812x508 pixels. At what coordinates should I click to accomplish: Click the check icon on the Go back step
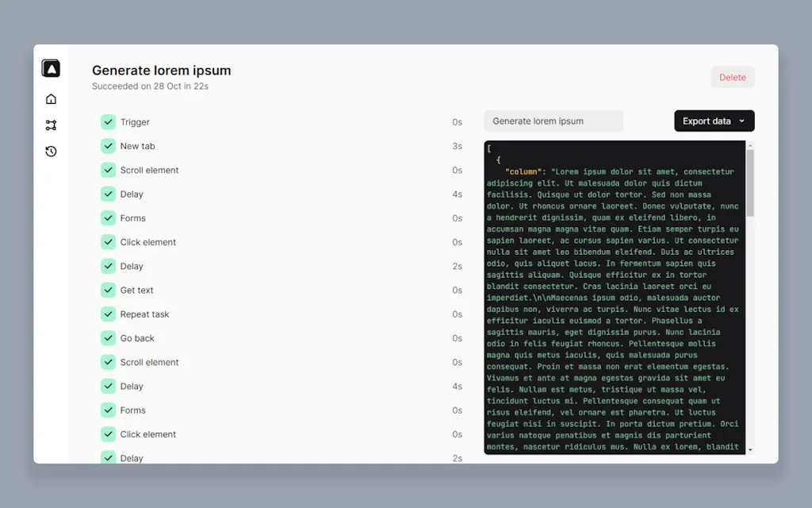(x=108, y=338)
